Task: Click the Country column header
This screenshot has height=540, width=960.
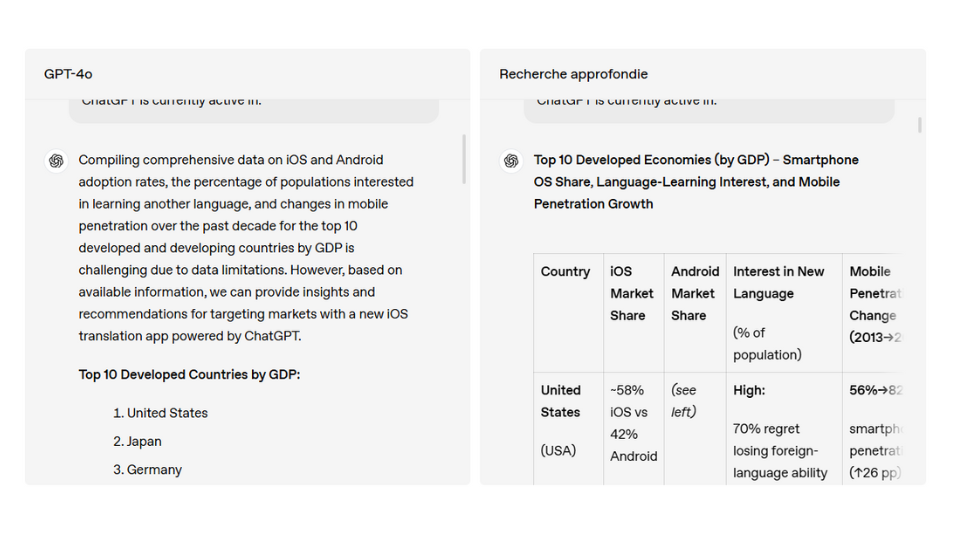Action: click(565, 272)
